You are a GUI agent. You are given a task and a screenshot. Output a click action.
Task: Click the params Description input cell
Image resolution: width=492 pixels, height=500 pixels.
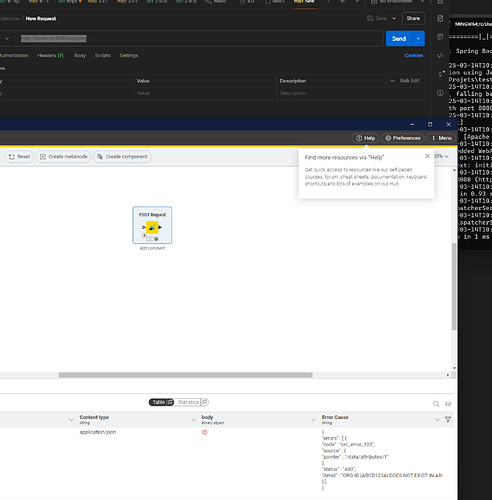coord(350,93)
